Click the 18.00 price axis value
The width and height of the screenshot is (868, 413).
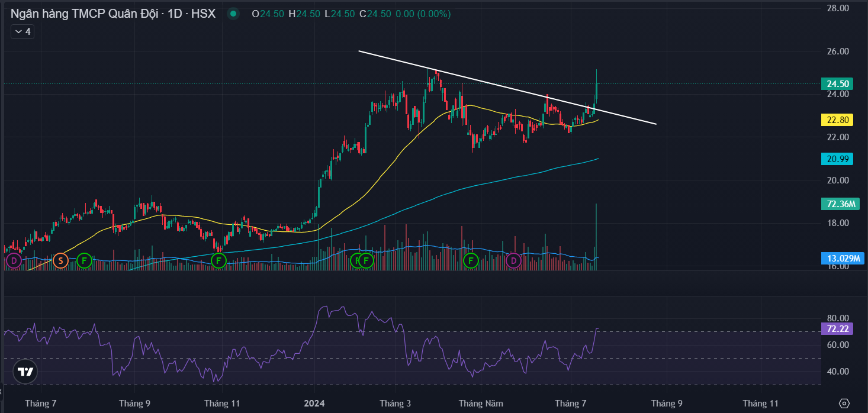click(838, 223)
